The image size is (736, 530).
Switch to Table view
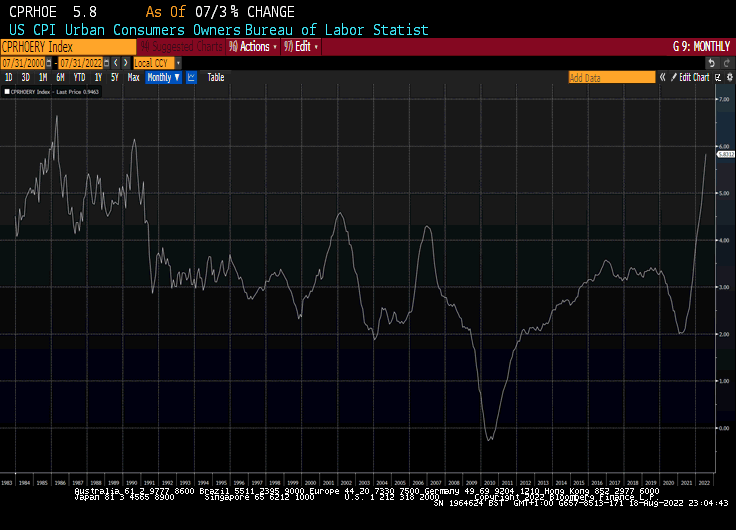click(216, 77)
